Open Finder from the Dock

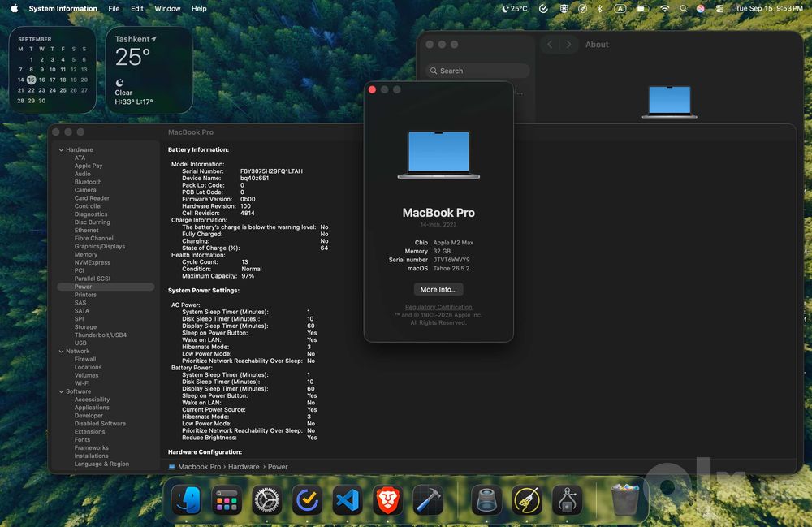tap(187, 500)
